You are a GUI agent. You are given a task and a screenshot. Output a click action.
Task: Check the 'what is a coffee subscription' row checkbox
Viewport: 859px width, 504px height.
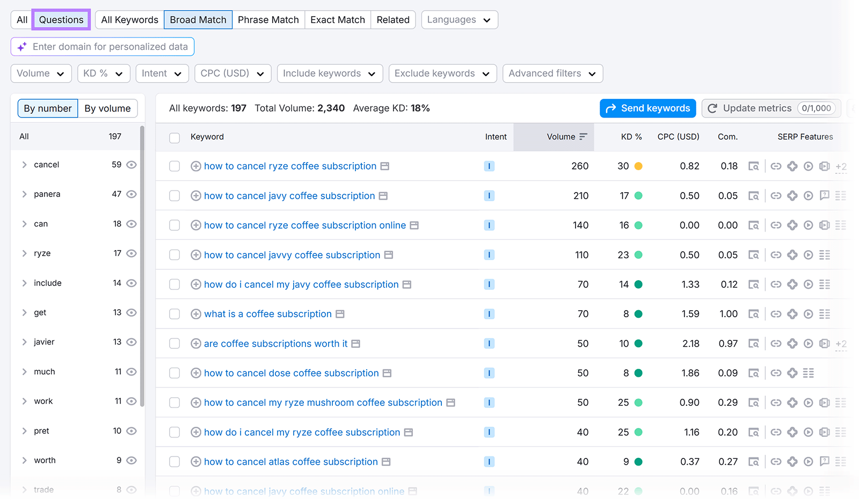pyautogui.click(x=174, y=314)
